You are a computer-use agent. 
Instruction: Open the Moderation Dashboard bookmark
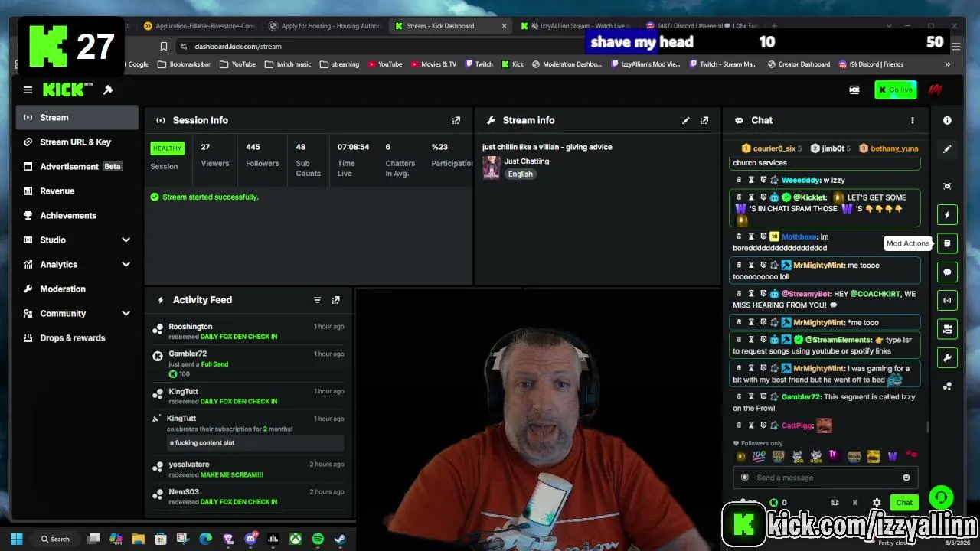[x=567, y=64]
